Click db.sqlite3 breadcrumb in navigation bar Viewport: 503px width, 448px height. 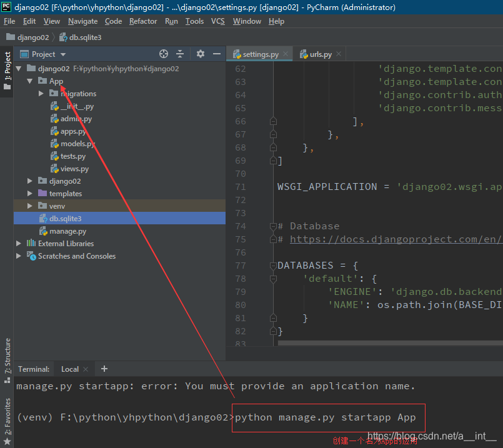(81, 37)
